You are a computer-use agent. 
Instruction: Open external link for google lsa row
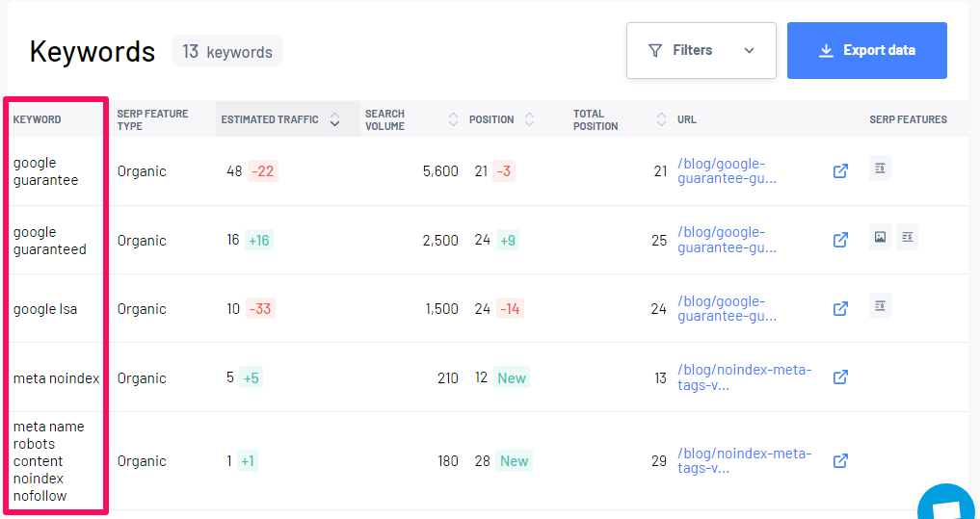click(x=840, y=308)
